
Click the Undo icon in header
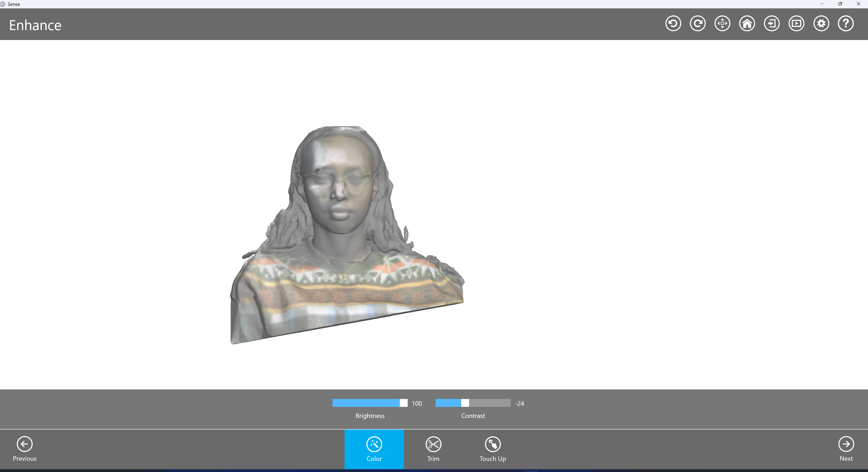pos(673,24)
